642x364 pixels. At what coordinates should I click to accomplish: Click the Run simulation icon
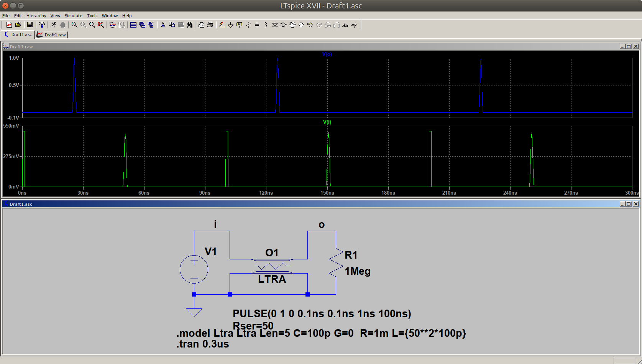tap(53, 25)
